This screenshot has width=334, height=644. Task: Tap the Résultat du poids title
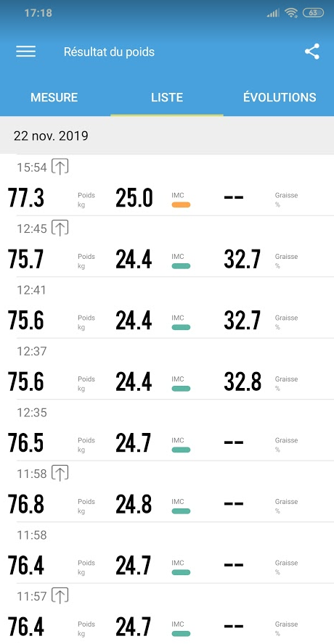point(109,51)
